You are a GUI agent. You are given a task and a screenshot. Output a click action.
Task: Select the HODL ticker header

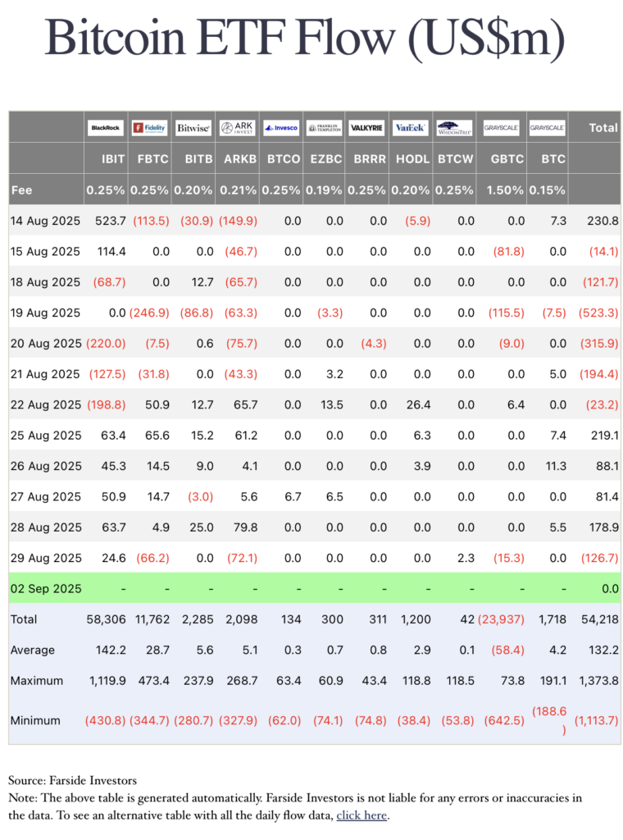coord(412,159)
